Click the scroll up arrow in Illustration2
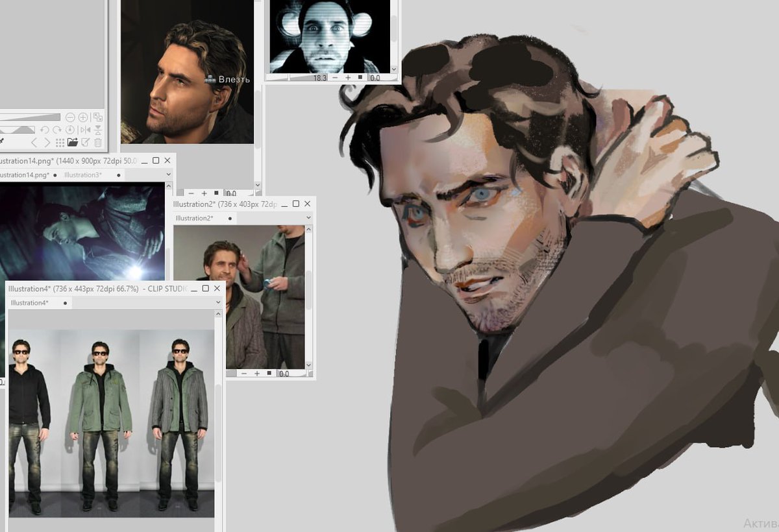 (308, 229)
